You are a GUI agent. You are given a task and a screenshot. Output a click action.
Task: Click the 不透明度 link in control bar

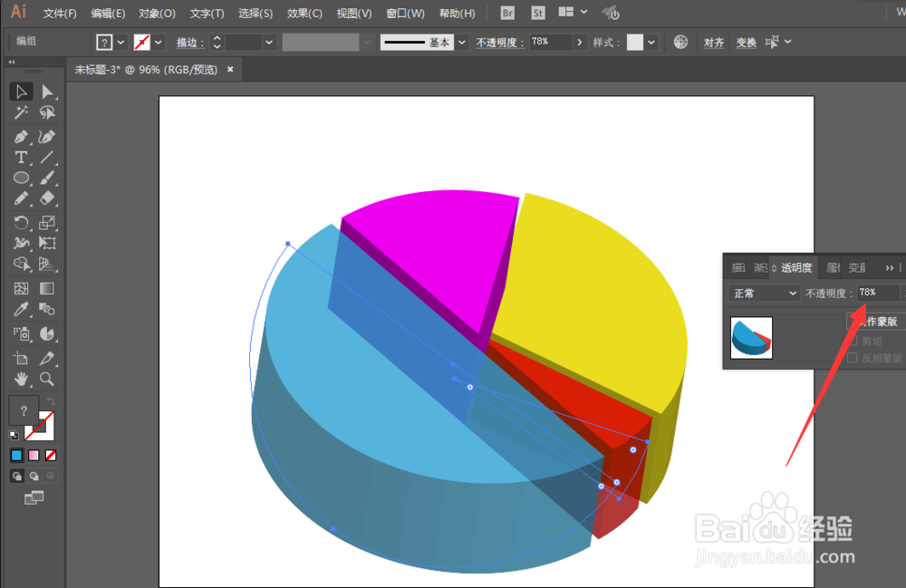(x=498, y=43)
